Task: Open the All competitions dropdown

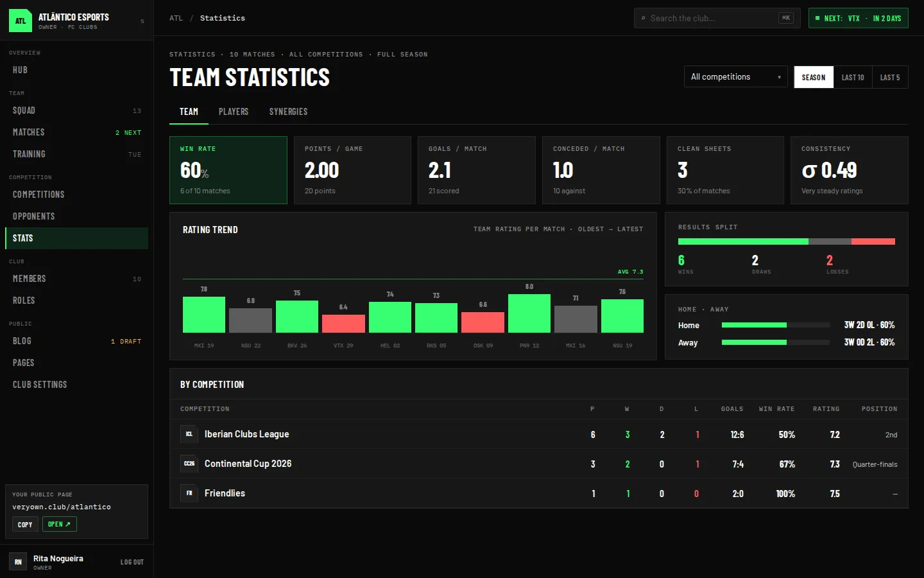Action: click(x=735, y=77)
